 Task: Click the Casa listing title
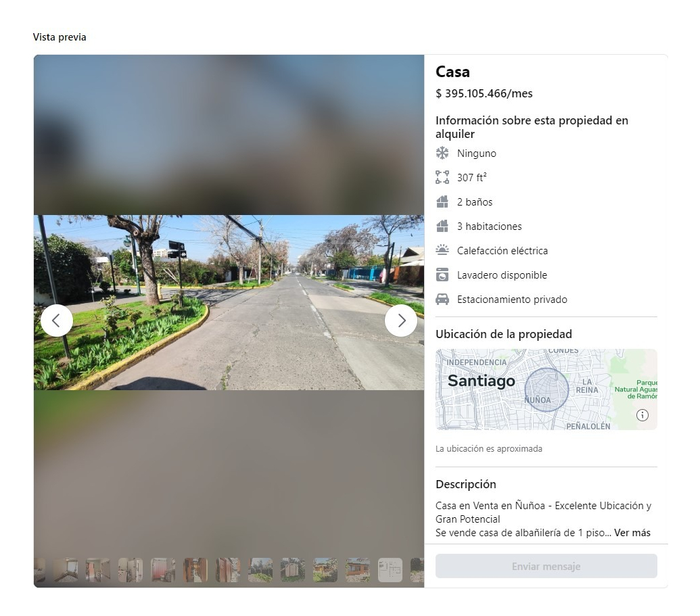[450, 72]
